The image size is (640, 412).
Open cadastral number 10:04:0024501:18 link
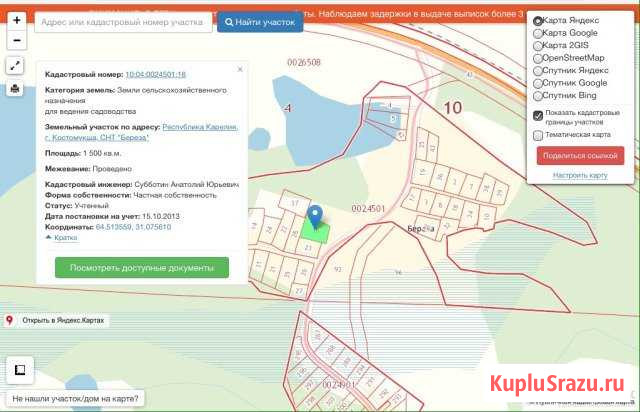pyautogui.click(x=156, y=74)
